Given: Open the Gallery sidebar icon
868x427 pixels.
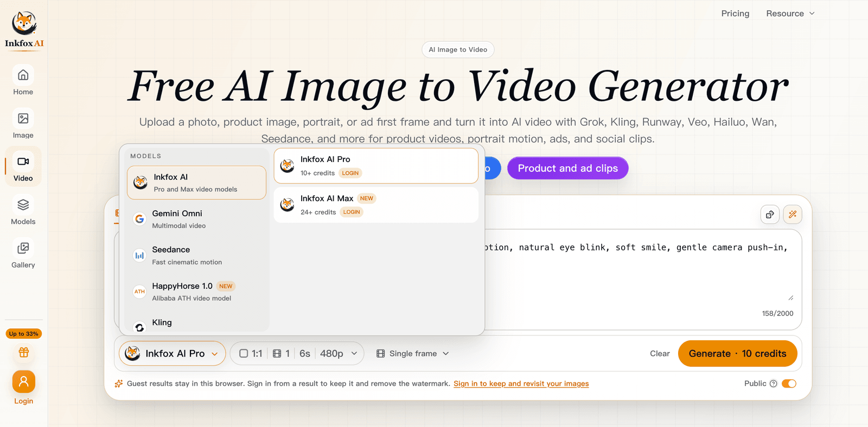Looking at the screenshot, I should [23, 248].
